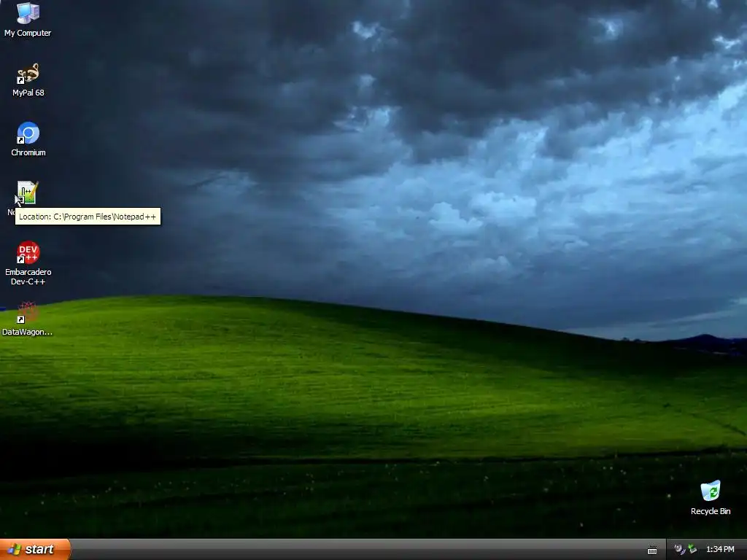Click the audio speaker tray icon
The image size is (747, 560).
[x=679, y=549]
